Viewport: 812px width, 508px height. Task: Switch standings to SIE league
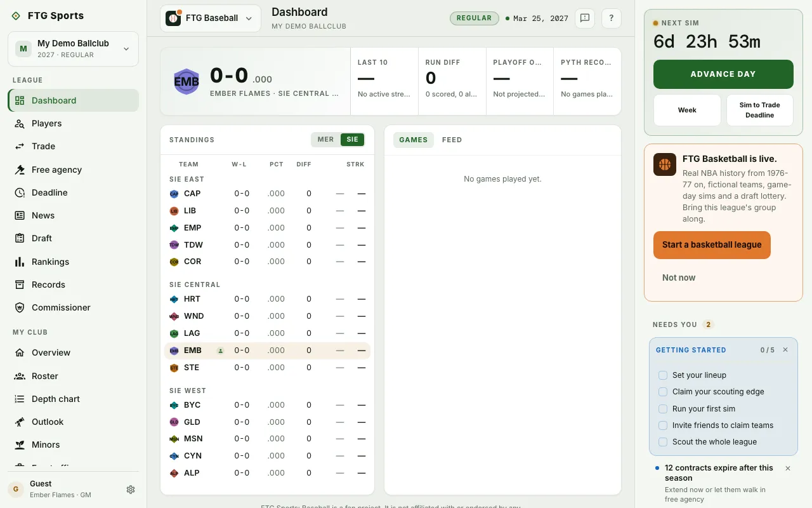[x=352, y=140]
